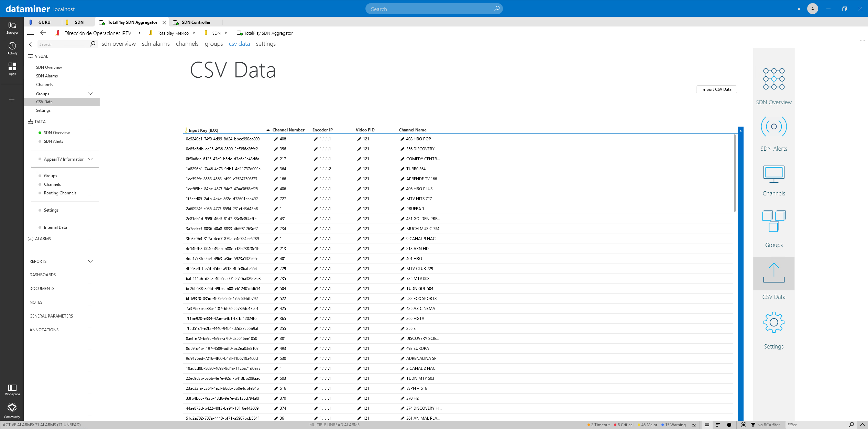Screen dimensions: 868x429
Task: Click the Groups squares icon
Action: pyautogui.click(x=773, y=221)
